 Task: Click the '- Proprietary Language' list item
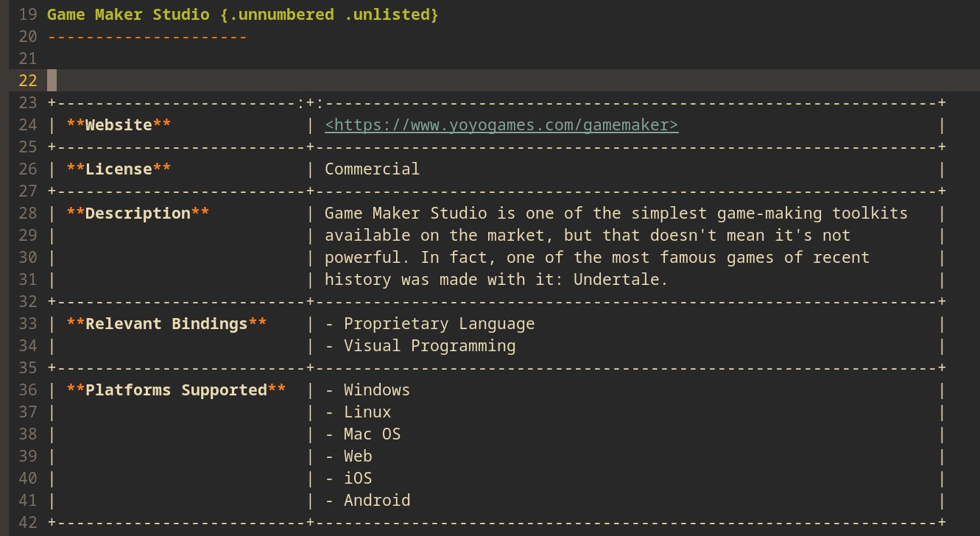(430, 324)
